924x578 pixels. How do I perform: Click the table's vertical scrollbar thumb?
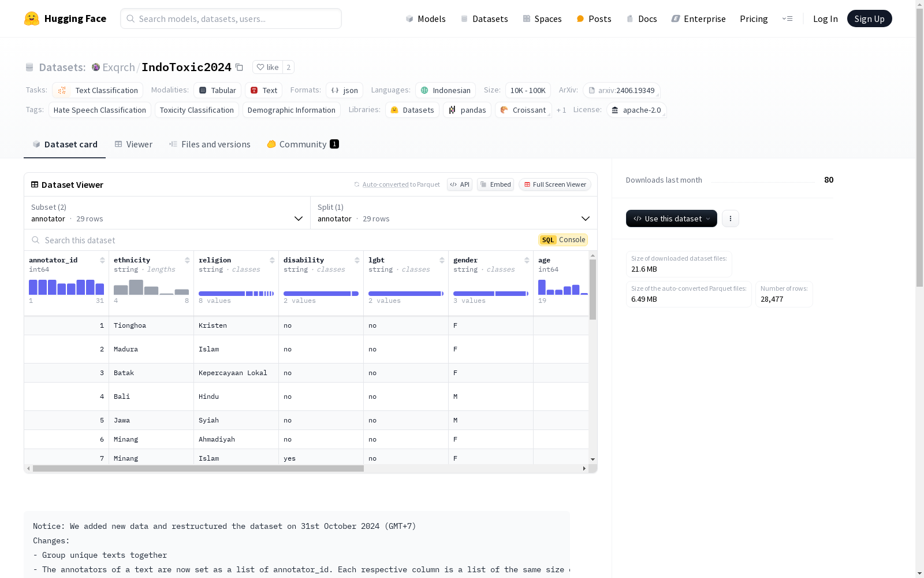point(593,289)
